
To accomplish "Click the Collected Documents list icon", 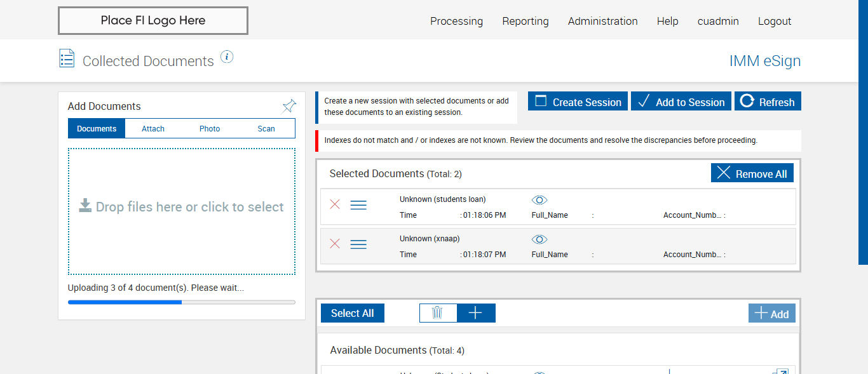I will pos(67,58).
